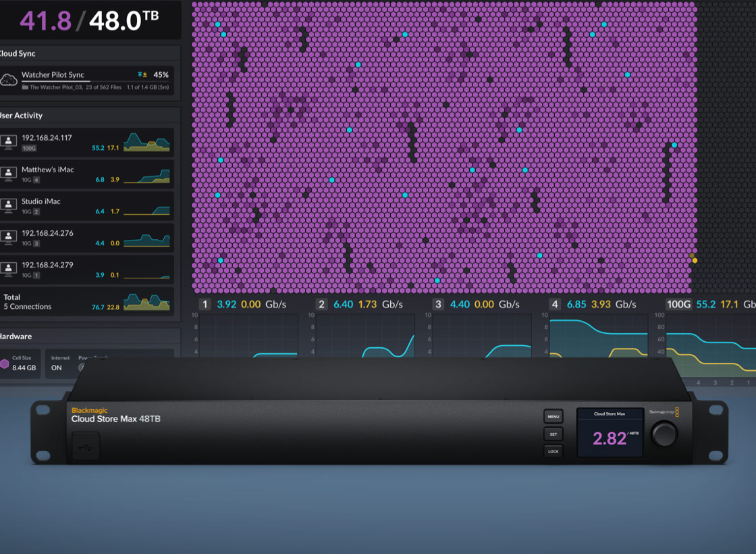This screenshot has height=554, width=756.
Task: Click the purple hexagon Cell Size icon
Action: point(5,365)
